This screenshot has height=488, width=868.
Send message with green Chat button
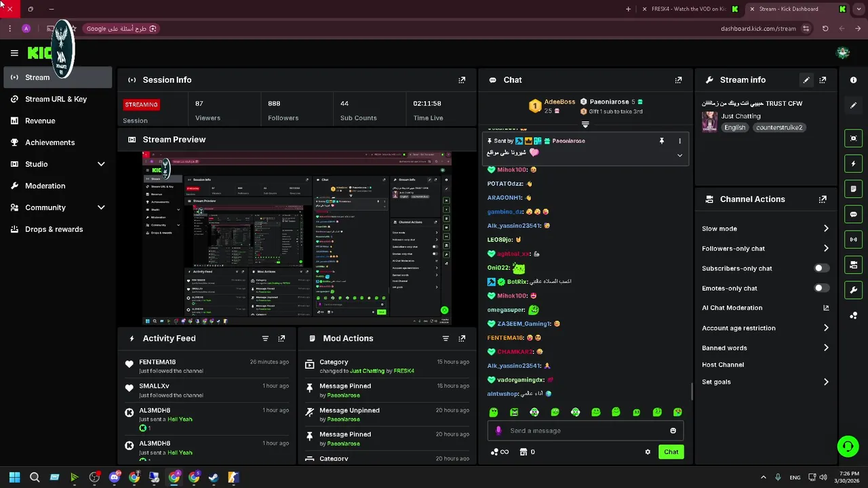click(x=671, y=452)
